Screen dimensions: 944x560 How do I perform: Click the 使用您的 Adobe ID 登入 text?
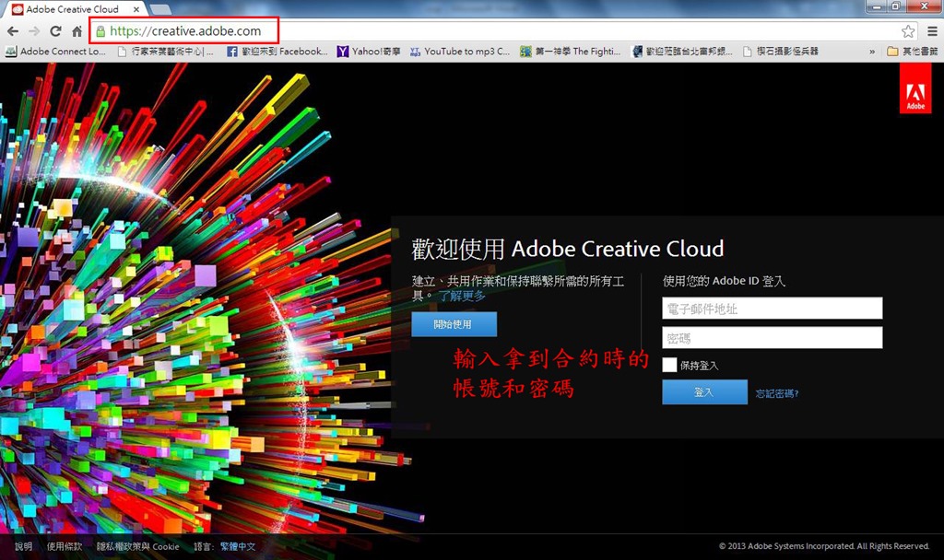pos(724,281)
